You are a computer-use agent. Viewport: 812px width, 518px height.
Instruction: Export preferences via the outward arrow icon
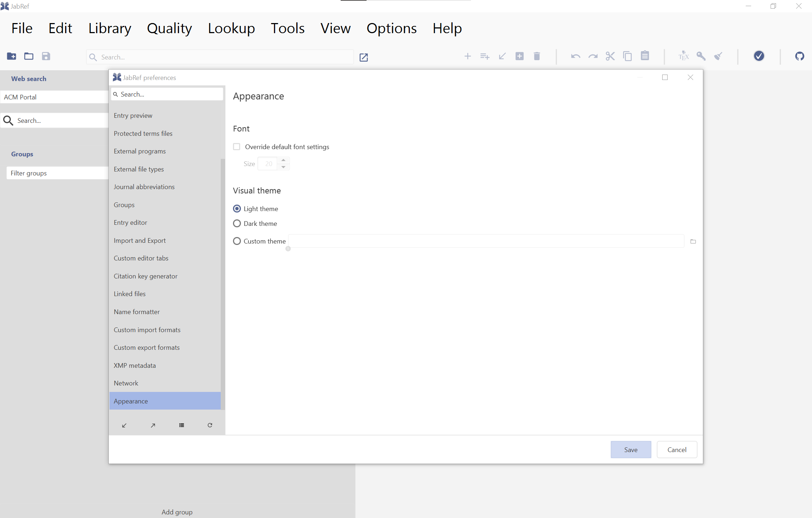pyautogui.click(x=153, y=425)
